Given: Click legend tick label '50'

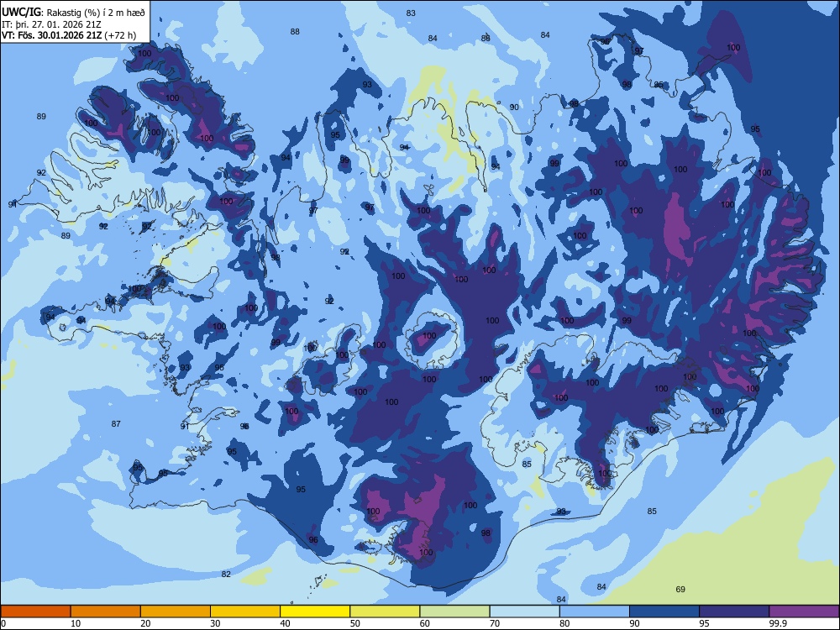Looking at the screenshot, I should click(354, 623).
